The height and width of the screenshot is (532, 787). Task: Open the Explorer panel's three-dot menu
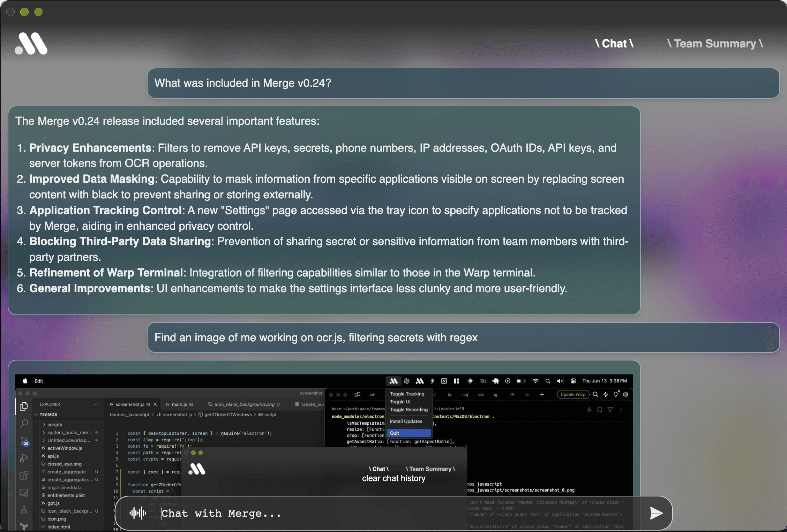click(96, 404)
